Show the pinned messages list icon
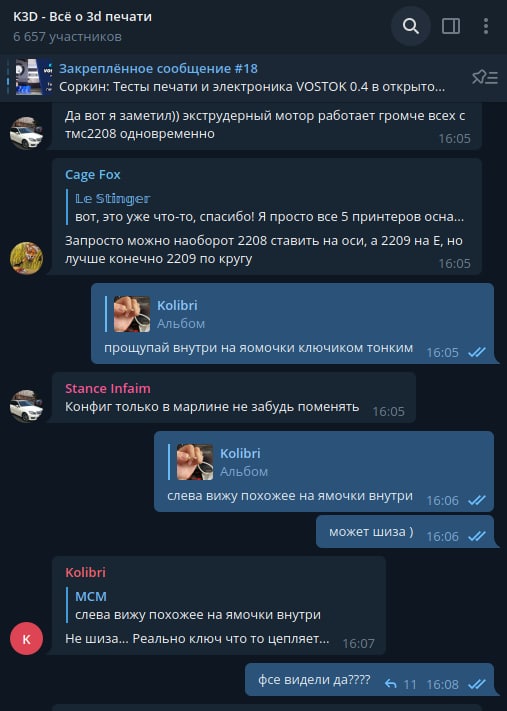This screenshot has width=507, height=711. point(485,77)
